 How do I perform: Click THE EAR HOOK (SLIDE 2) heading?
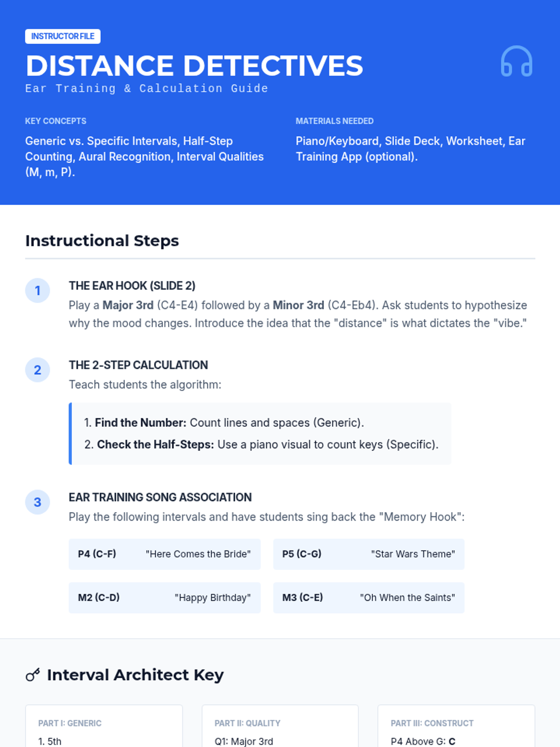point(132,286)
